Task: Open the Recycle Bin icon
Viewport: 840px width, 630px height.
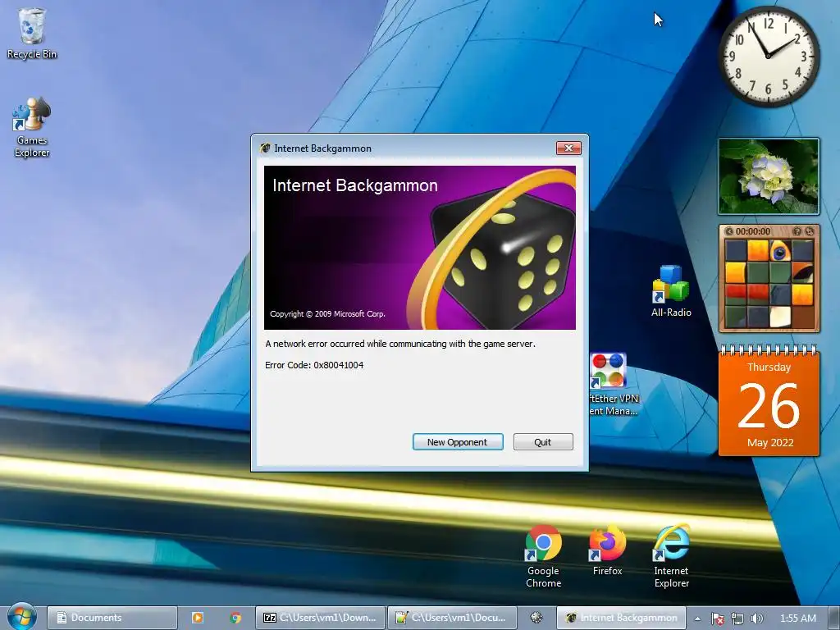Action: (32, 34)
